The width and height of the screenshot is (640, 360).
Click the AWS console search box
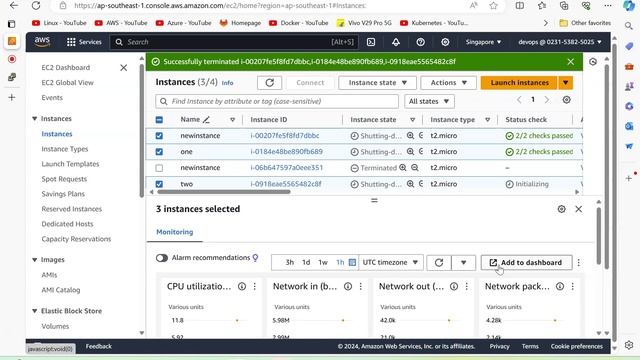pos(234,42)
